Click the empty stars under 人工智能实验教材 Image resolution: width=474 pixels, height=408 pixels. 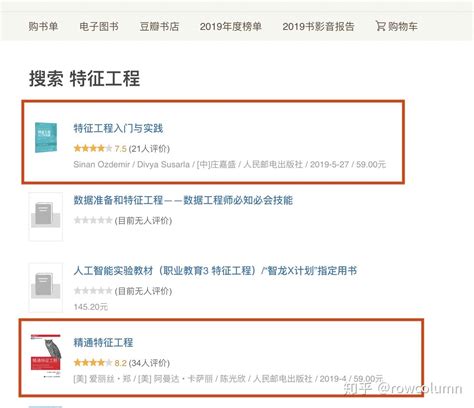tap(93, 291)
